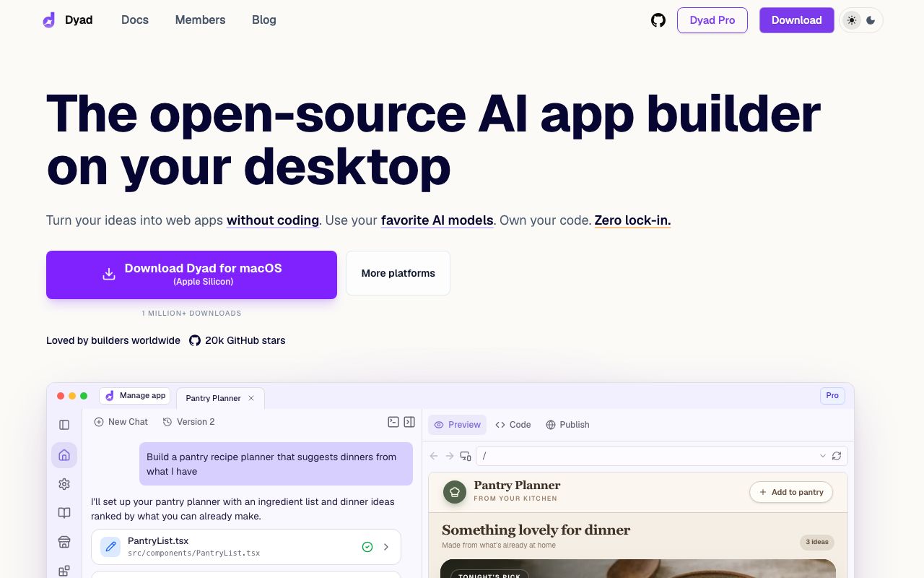Switch to dark theme with the moon icon

(871, 20)
